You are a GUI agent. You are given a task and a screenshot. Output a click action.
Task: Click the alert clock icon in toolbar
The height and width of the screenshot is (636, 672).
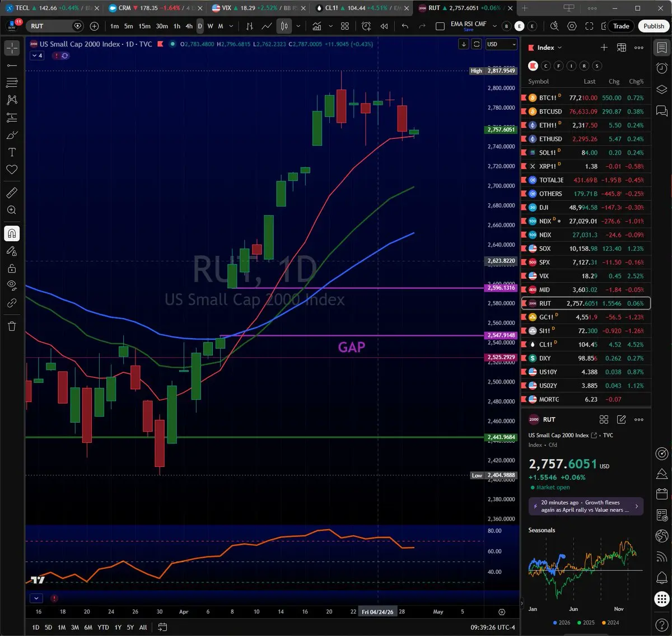[x=366, y=26]
